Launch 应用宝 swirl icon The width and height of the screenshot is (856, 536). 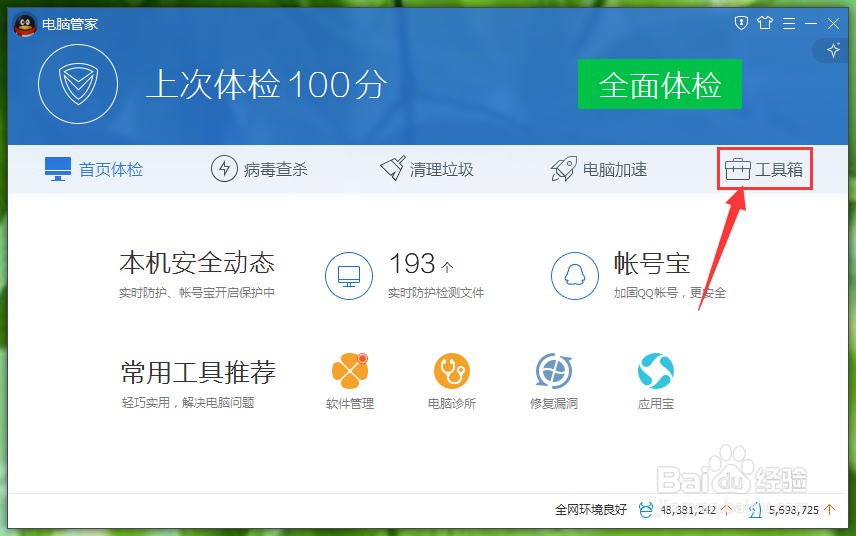pyautogui.click(x=656, y=371)
